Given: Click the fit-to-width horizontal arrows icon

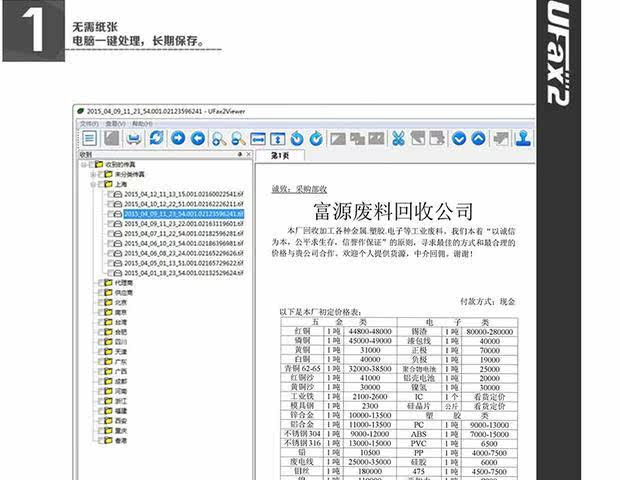Looking at the screenshot, I should [x=258, y=139].
